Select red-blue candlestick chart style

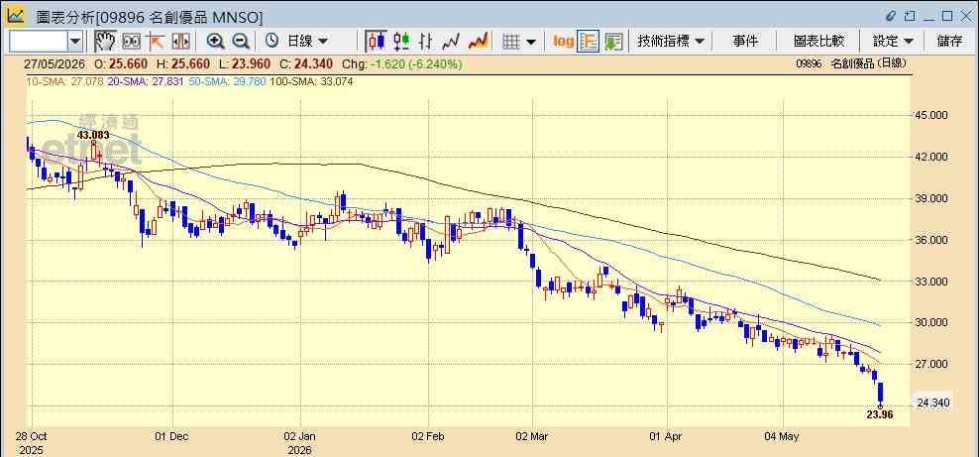pos(377,42)
